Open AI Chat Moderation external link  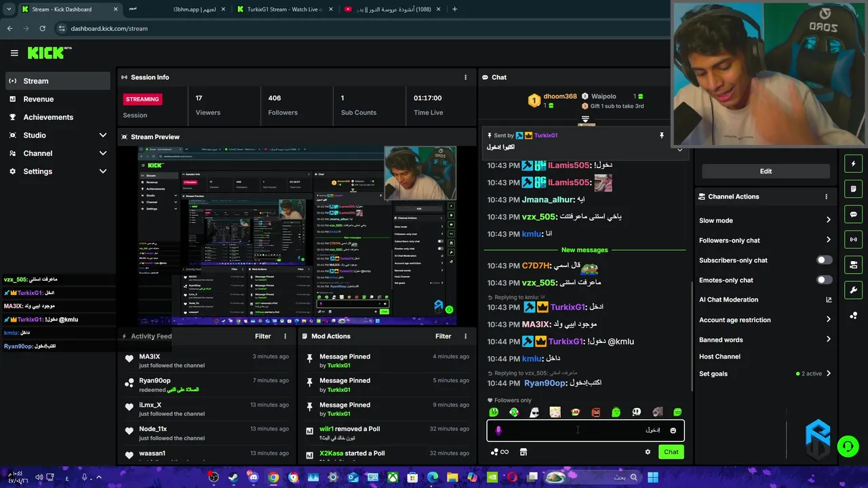click(x=829, y=300)
